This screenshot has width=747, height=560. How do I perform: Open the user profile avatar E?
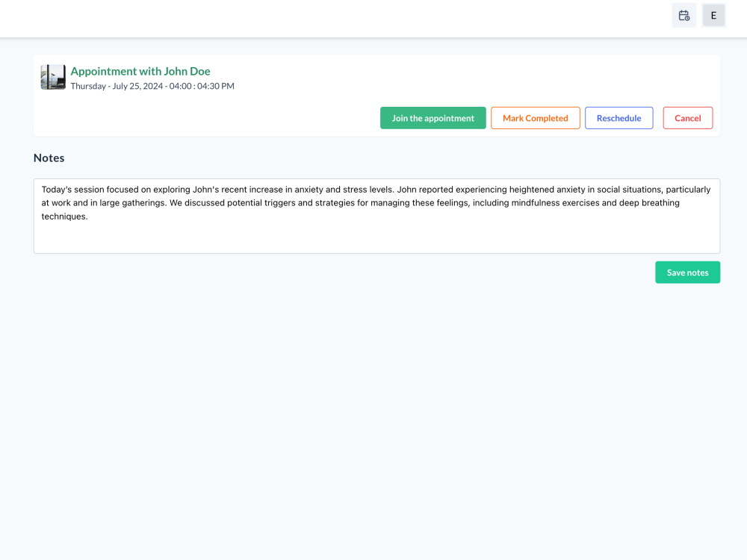(x=713, y=15)
